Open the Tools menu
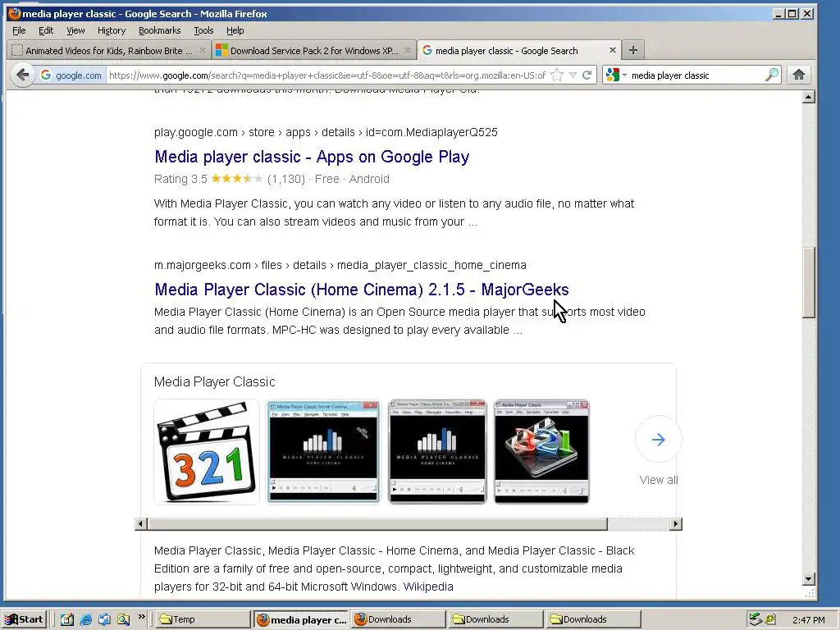Image resolution: width=840 pixels, height=630 pixels. coord(203,30)
